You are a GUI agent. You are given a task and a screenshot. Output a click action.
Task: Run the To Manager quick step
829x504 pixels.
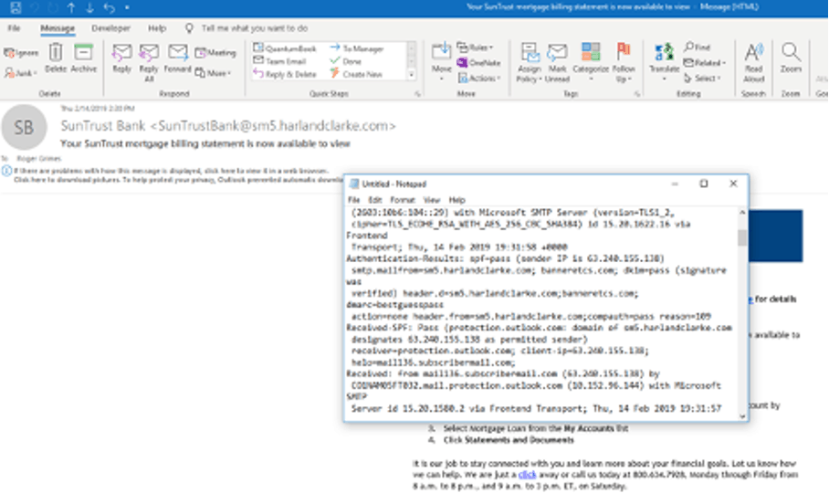click(357, 48)
